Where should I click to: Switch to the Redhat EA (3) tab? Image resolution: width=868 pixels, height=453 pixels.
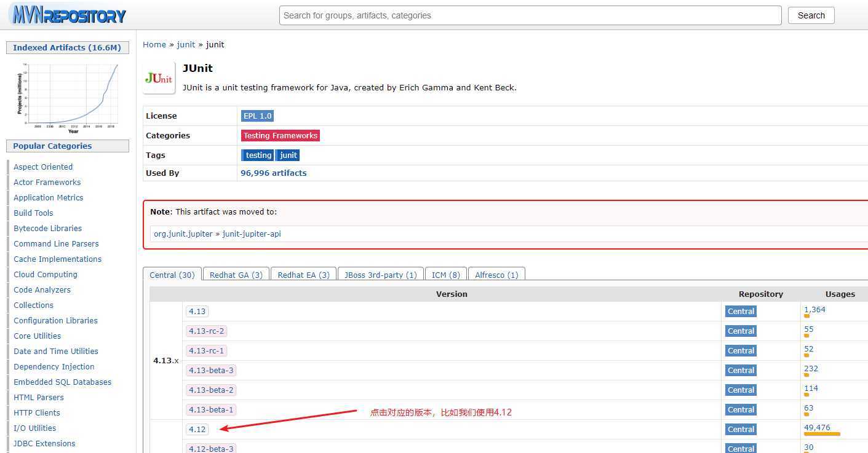tap(303, 275)
